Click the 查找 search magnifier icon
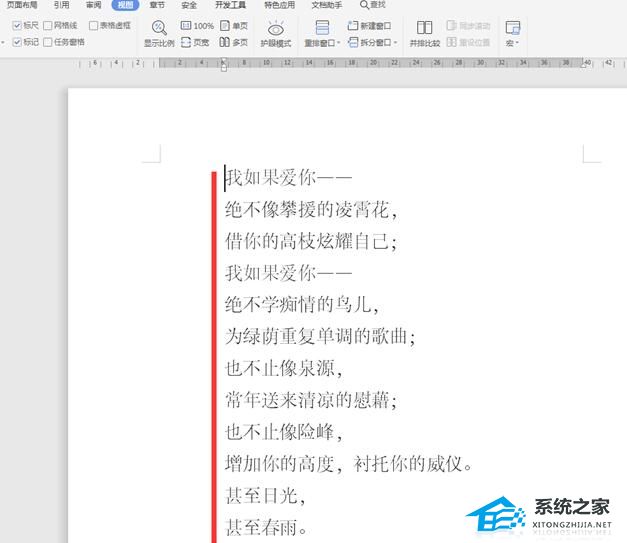Image resolution: width=627 pixels, height=543 pixels. 364,5
